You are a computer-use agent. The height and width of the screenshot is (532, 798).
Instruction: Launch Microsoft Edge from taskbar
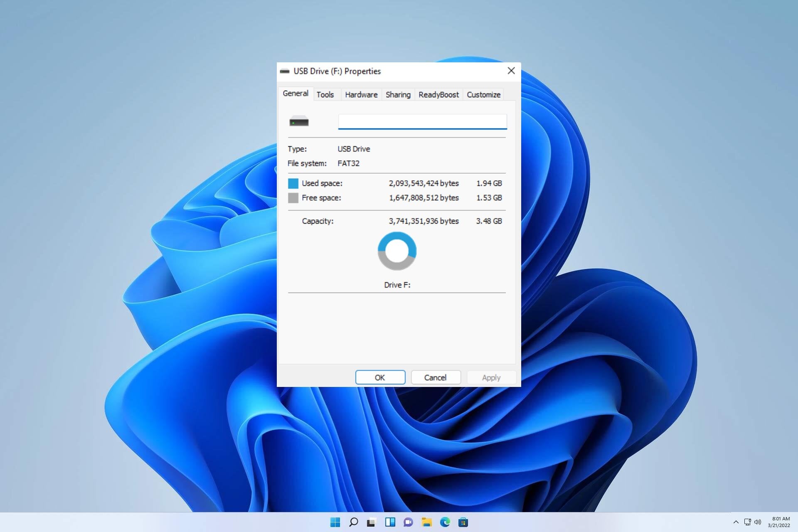[x=445, y=522]
